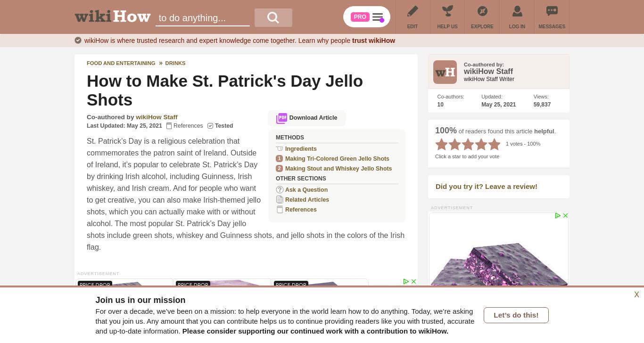The height and width of the screenshot is (343, 644).
Task: Click the 'Join us in our mission' heading
Action: point(140,300)
